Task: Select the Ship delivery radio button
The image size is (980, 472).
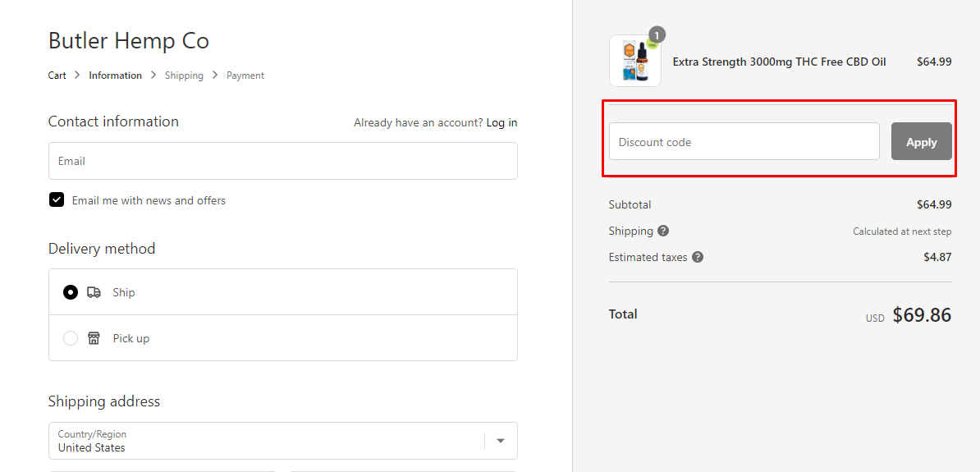Action: (71, 292)
